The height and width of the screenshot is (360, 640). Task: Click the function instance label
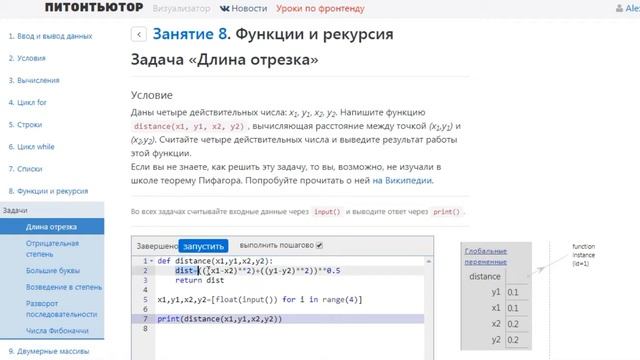coord(583,255)
